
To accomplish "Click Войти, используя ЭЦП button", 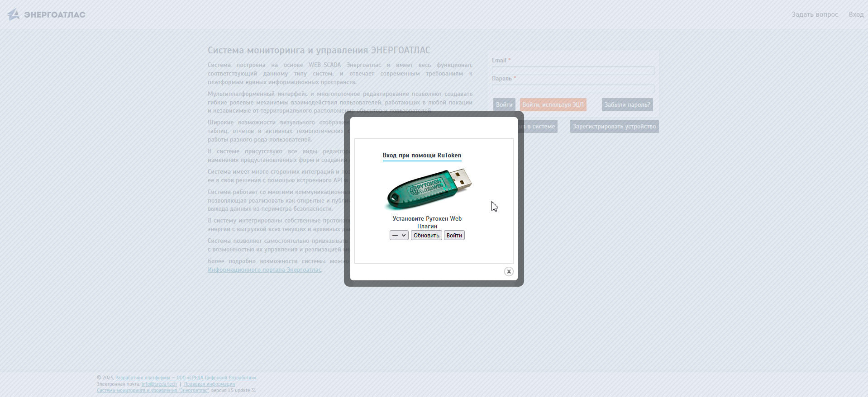I will coord(553,104).
